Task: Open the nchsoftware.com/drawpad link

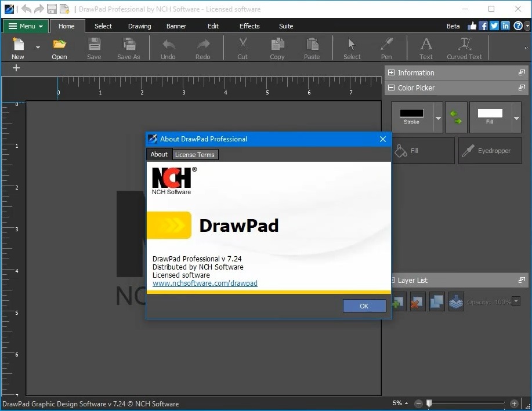Action: coord(205,283)
